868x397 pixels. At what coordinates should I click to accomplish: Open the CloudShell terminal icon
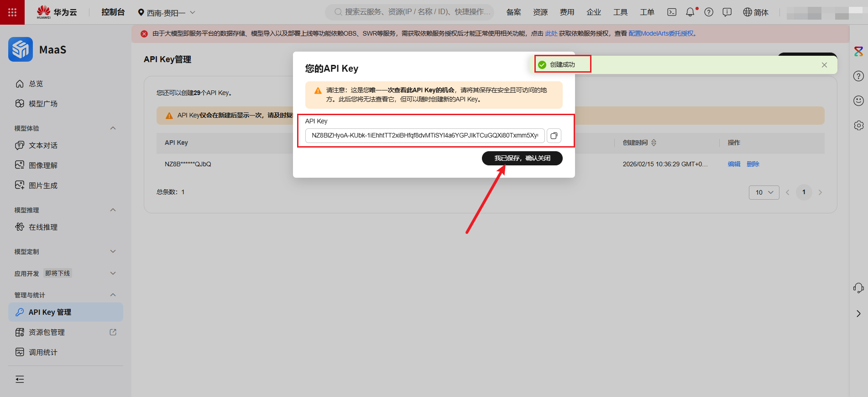[x=672, y=12]
